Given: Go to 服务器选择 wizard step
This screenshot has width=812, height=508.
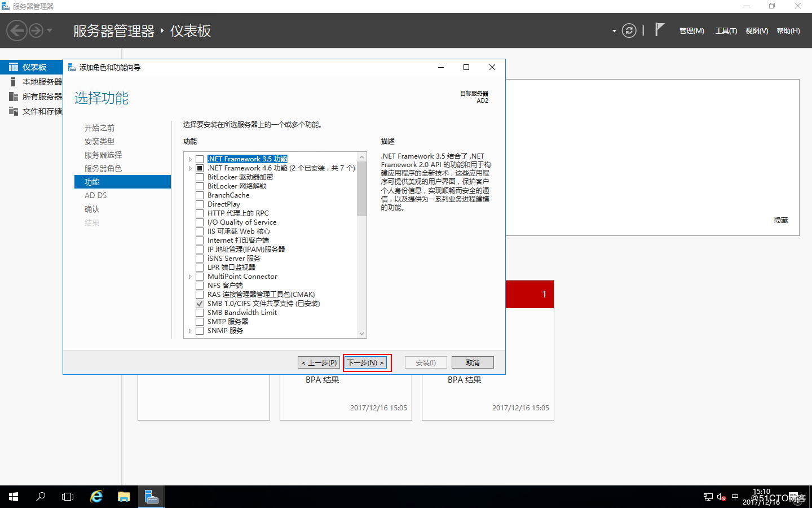Looking at the screenshot, I should 103,155.
